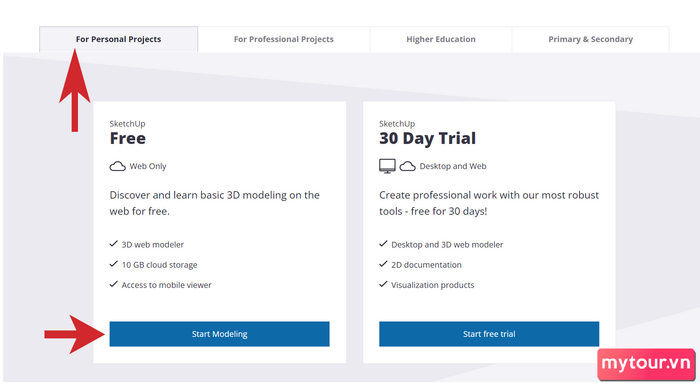
Task: Click checkmark beside 2D documentation
Action: (x=383, y=264)
